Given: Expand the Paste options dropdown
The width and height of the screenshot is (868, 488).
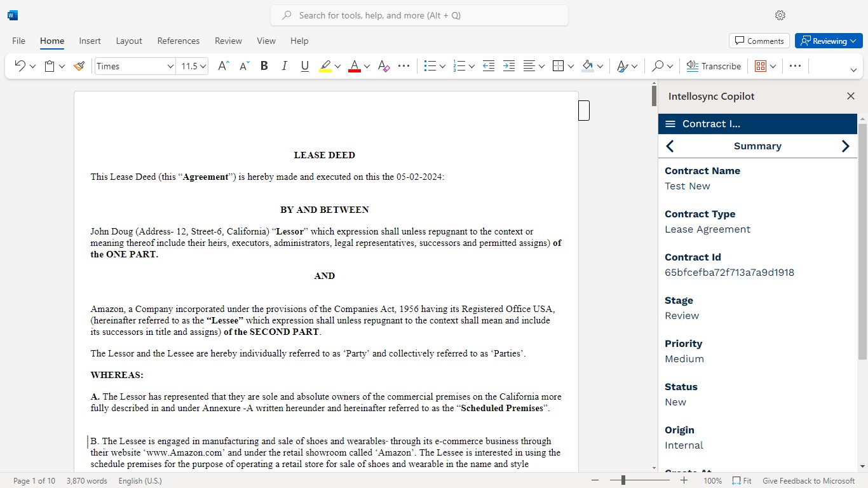Looking at the screenshot, I should point(62,66).
